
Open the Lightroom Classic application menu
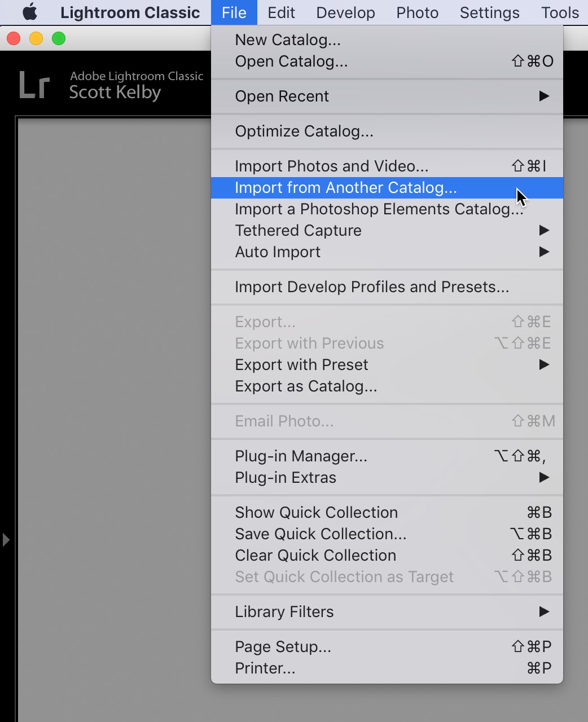130,12
